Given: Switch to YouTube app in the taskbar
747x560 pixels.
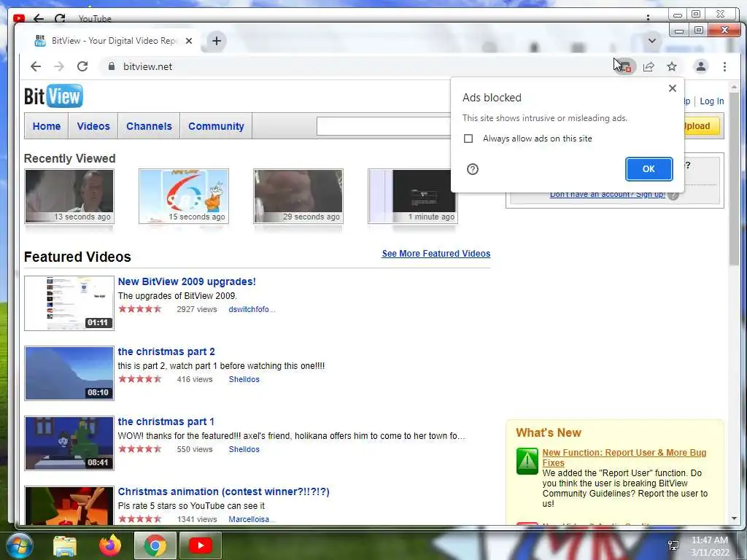Looking at the screenshot, I should pos(201,545).
